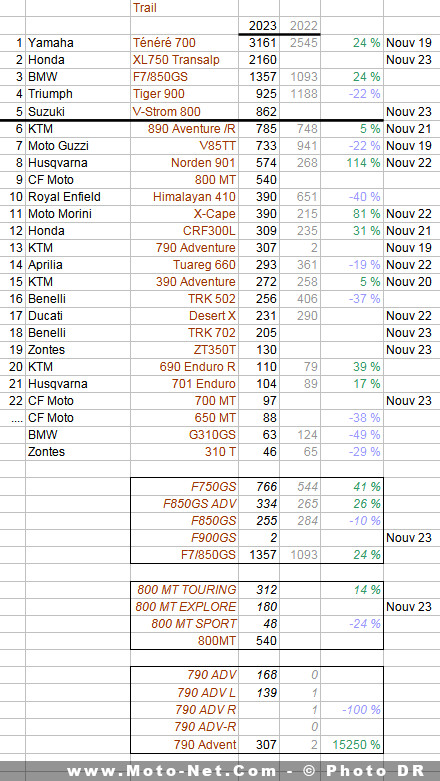Click the 790 ADV L cell
Image resolution: width=440 pixels, height=781 pixels.
pyautogui.click(x=184, y=693)
